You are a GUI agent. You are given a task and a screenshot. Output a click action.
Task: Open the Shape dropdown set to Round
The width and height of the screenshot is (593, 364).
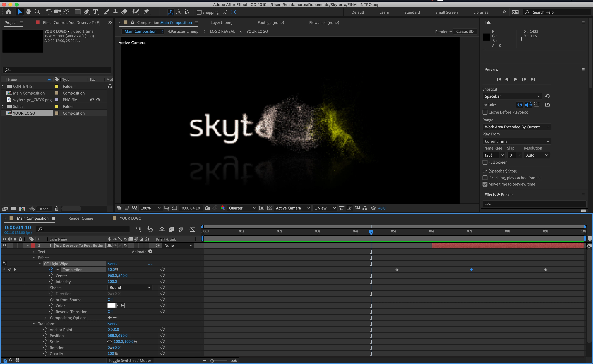point(130,287)
